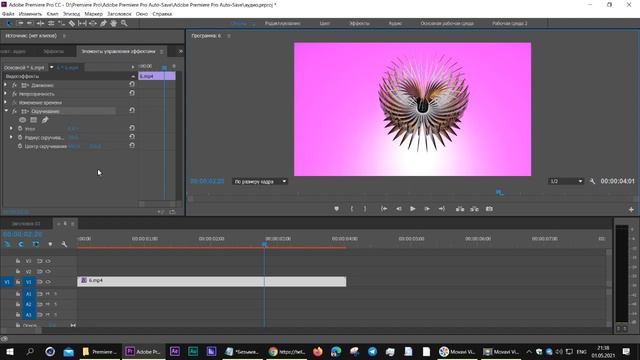Reset the Скручивание effect

pos(132,111)
